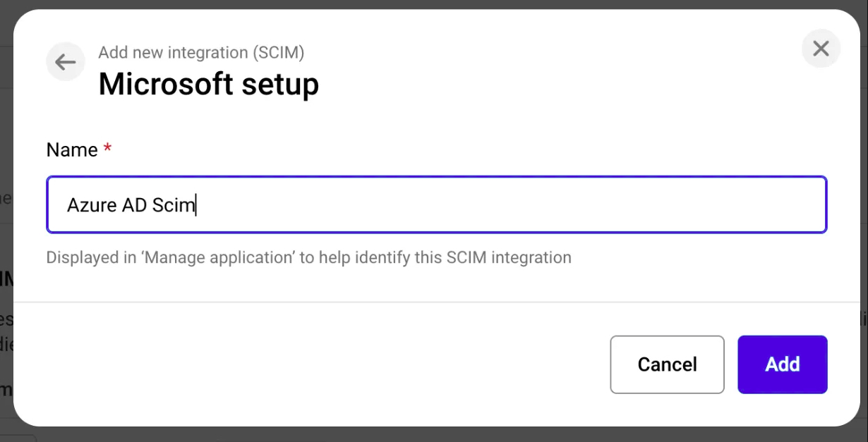Cancel the SCIM integration setup
868x442 pixels.
(667, 364)
